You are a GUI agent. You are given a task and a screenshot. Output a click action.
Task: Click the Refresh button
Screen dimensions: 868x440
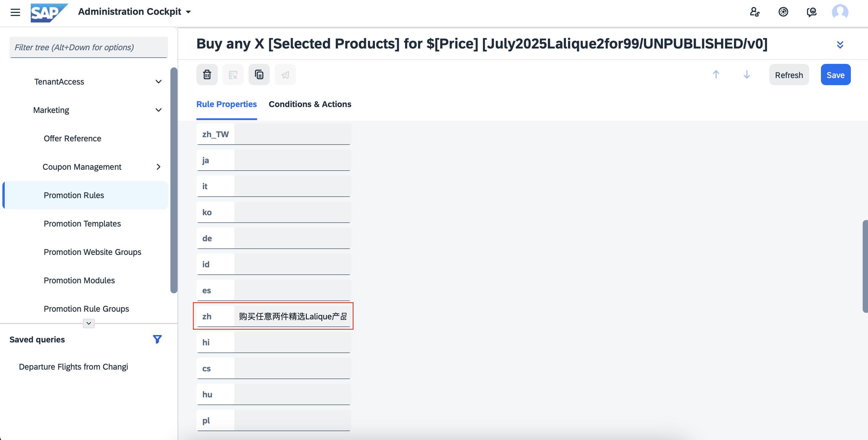(x=789, y=75)
